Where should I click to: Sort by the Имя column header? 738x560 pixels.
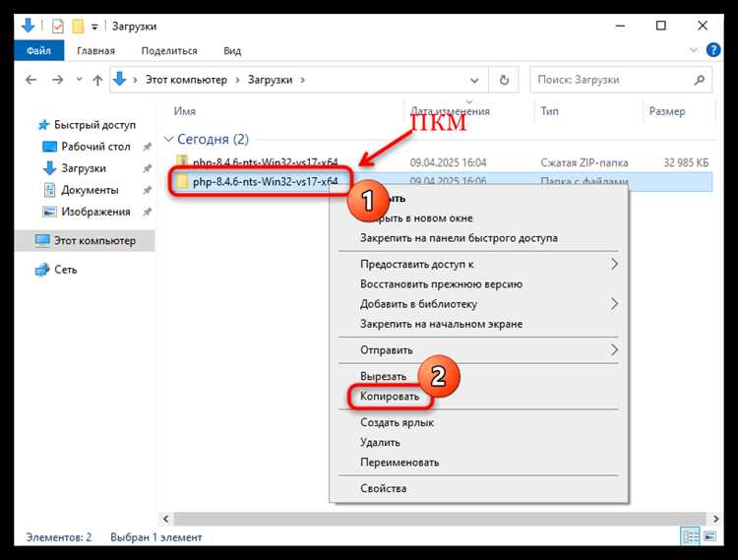coord(185,111)
